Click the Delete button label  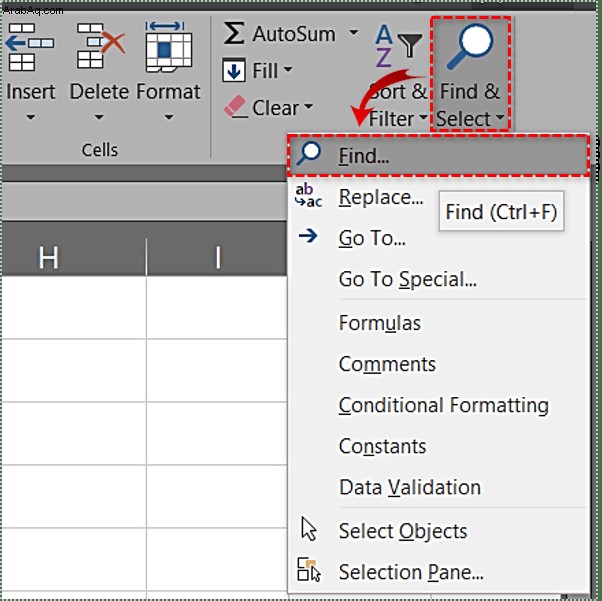pos(99,92)
